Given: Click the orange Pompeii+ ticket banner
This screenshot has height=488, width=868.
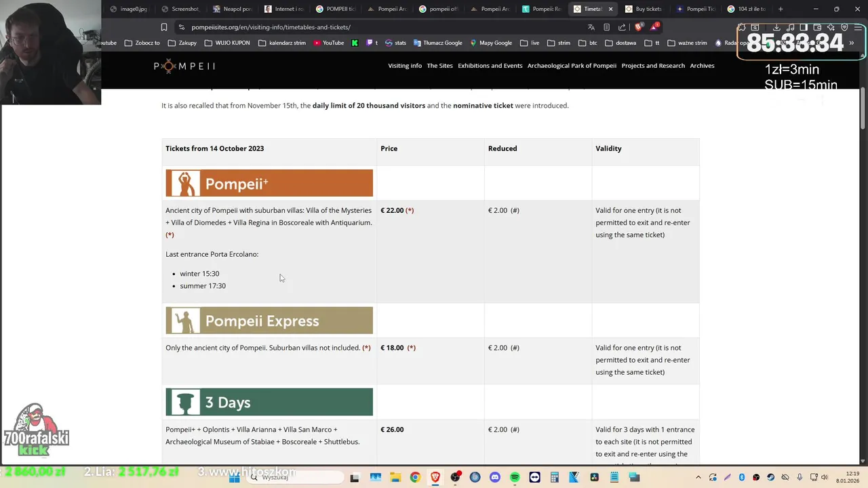Looking at the screenshot, I should pos(269,183).
